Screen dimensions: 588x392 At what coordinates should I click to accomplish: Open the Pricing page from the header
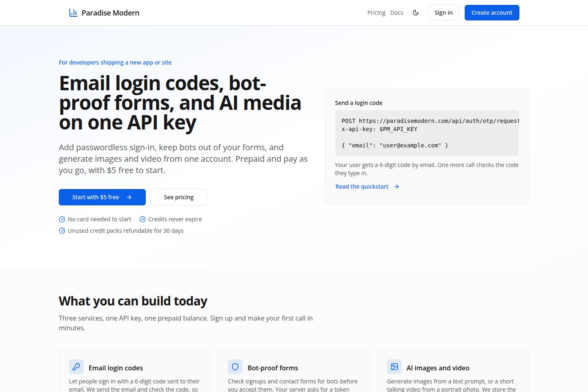click(376, 13)
